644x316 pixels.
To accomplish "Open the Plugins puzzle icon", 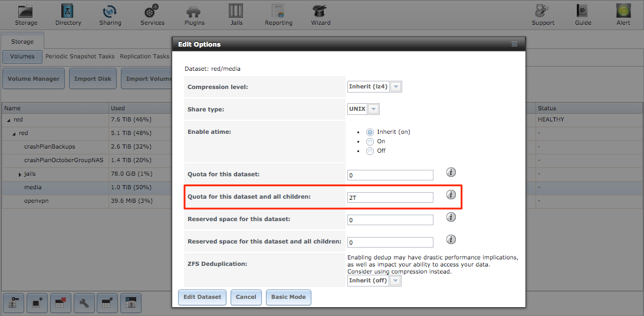I will click(194, 15).
